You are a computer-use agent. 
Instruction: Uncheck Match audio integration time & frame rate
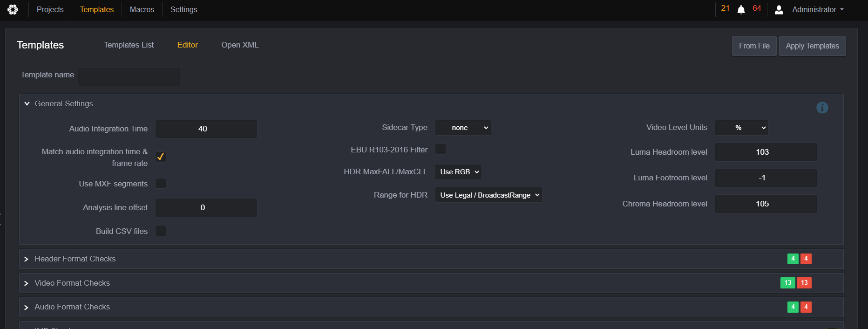tap(161, 157)
